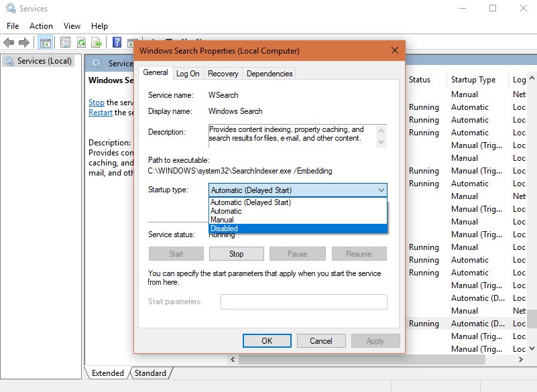Toggle the Show/Hide Console Tree icon
The width and height of the screenshot is (537, 392).
[x=45, y=43]
